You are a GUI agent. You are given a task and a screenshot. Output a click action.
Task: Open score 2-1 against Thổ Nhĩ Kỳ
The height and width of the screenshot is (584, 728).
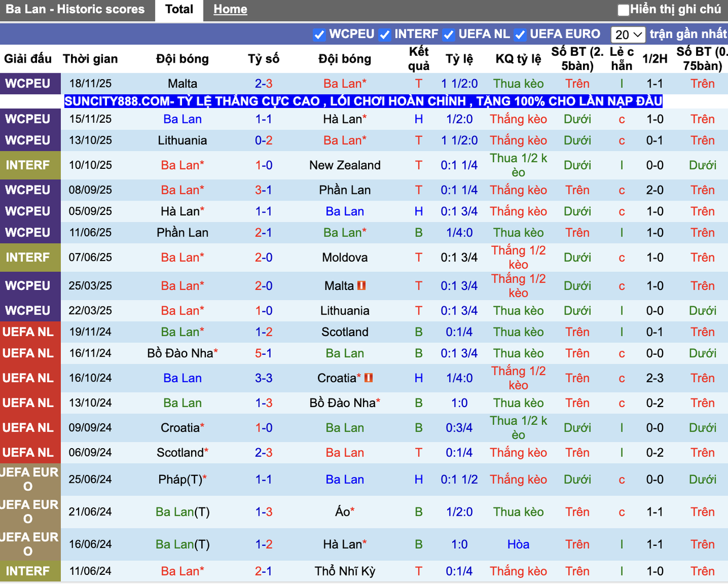tap(263, 571)
